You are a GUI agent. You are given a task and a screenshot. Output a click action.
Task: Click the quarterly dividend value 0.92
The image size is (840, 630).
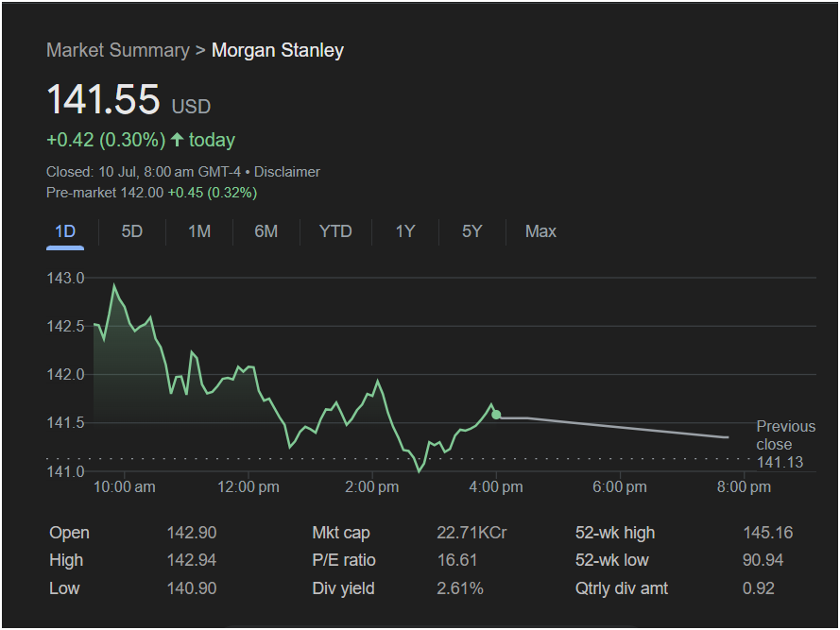pos(759,588)
